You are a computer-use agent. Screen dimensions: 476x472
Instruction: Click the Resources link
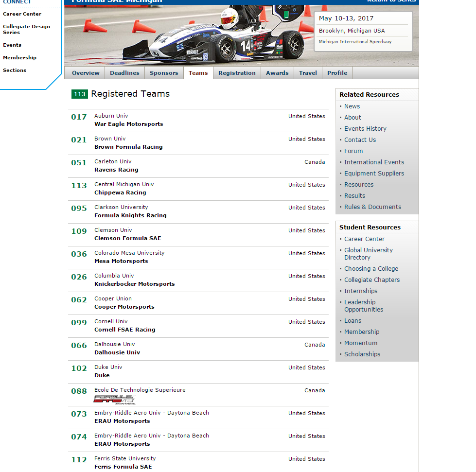359,185
